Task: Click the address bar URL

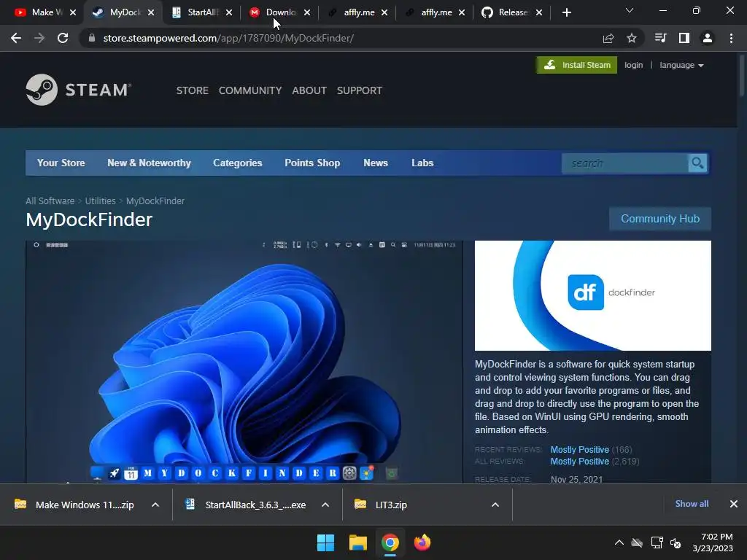Action: click(228, 38)
